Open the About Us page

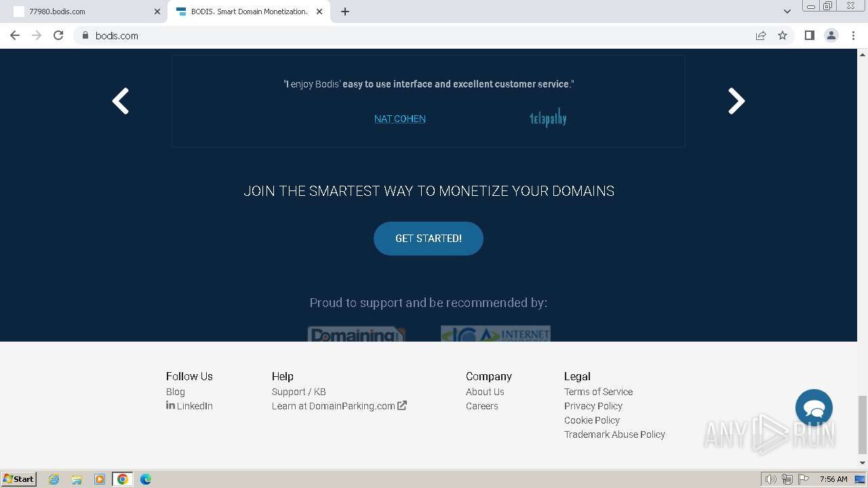(x=485, y=392)
